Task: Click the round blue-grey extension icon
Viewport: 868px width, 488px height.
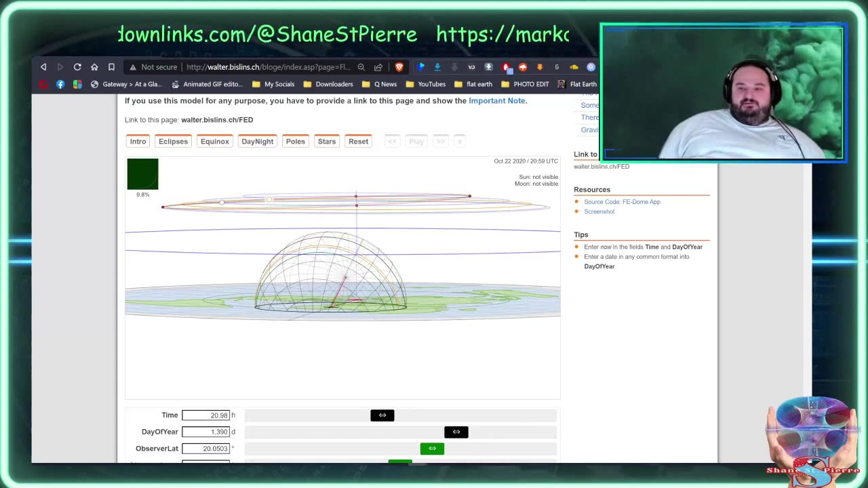Action: 591,67
